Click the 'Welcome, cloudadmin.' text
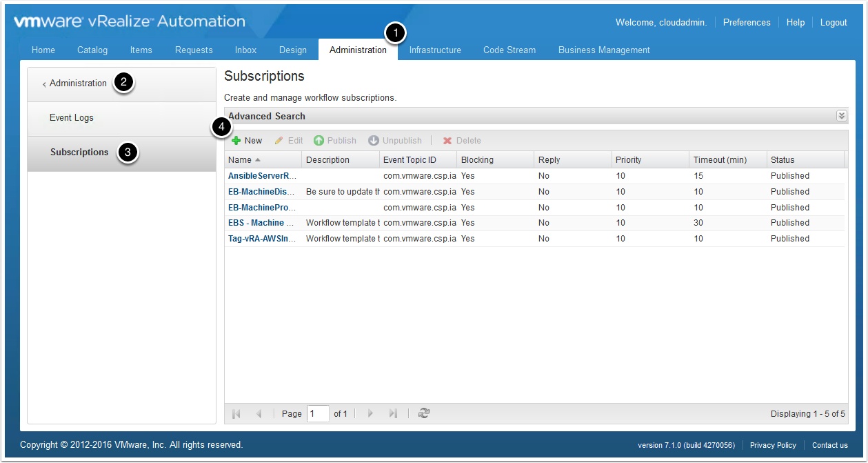868x463 pixels. (661, 23)
